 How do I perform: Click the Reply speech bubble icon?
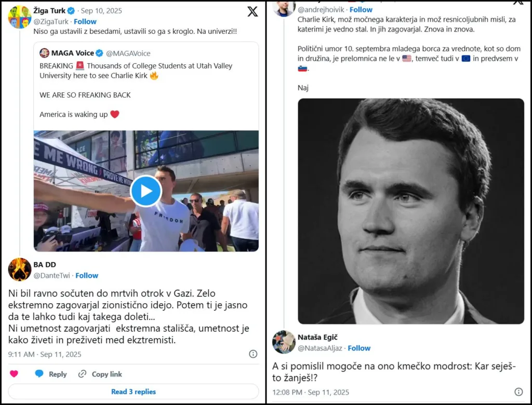(x=39, y=374)
